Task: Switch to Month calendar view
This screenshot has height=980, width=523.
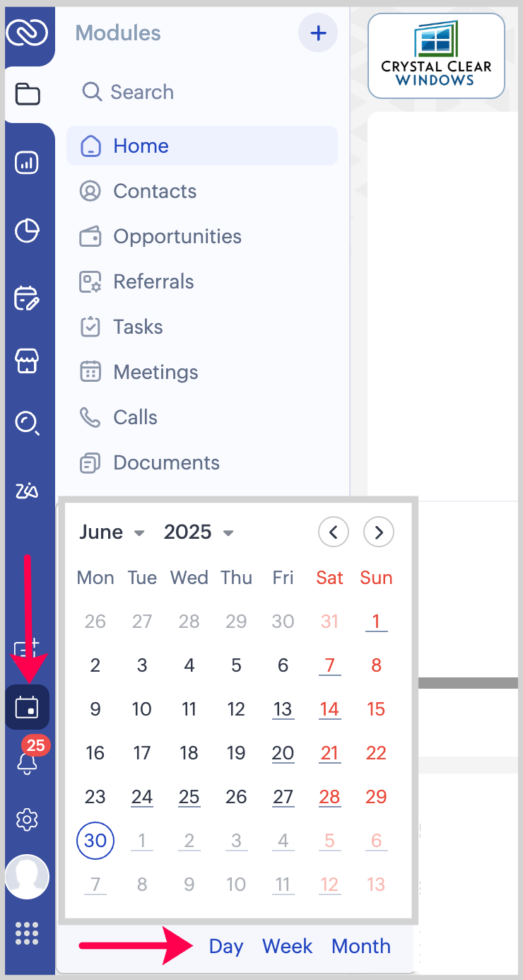Action: pos(360,946)
